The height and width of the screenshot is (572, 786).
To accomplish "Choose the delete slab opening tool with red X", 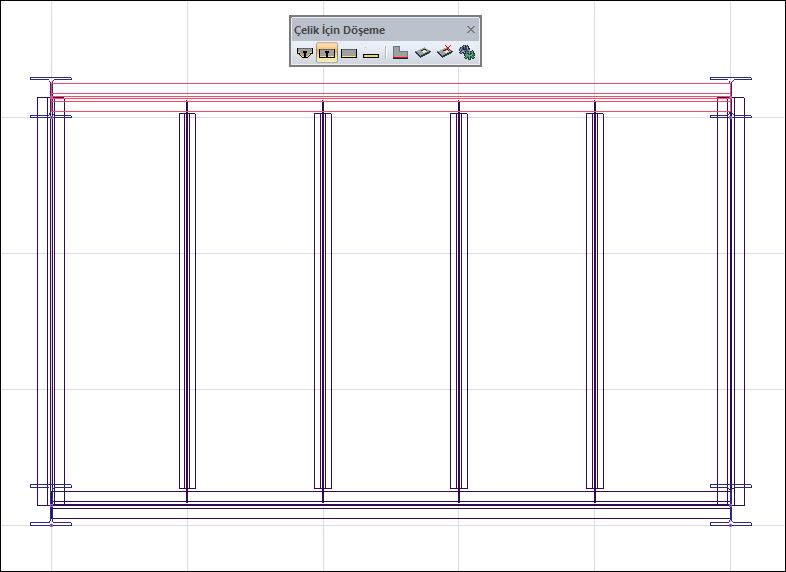I will click(x=445, y=52).
